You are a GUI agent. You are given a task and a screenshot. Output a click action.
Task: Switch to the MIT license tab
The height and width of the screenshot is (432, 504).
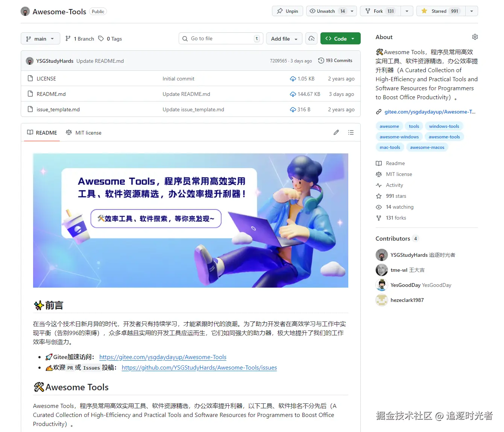83,132
